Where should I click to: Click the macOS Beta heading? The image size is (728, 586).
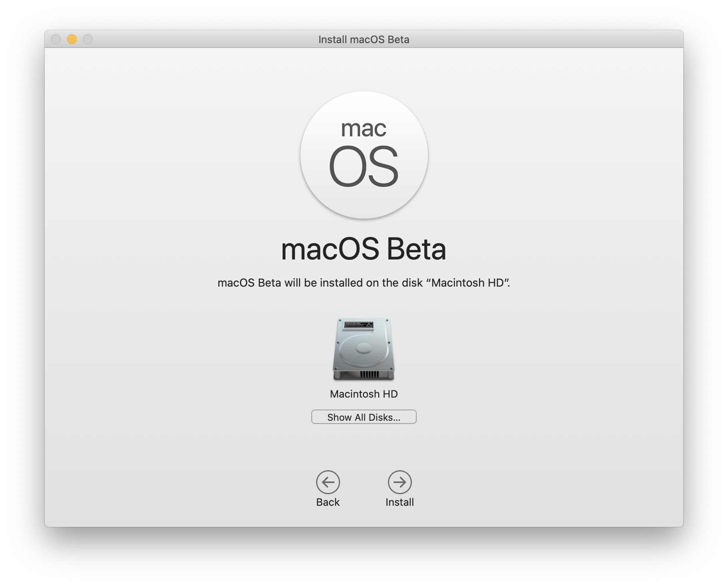pos(364,249)
